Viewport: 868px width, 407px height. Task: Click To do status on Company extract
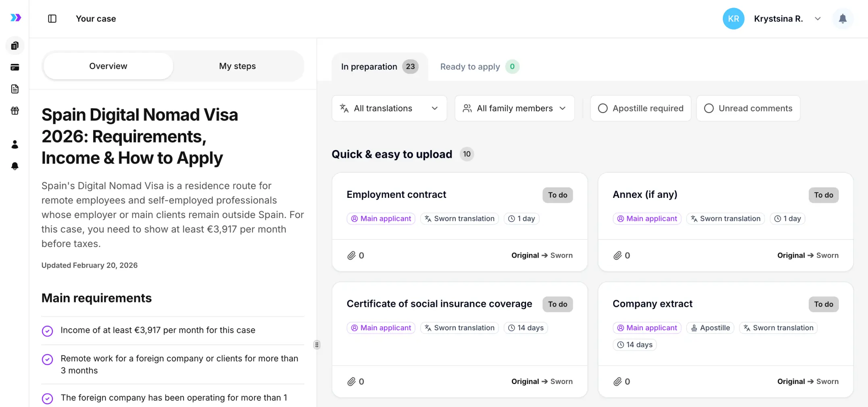(824, 304)
